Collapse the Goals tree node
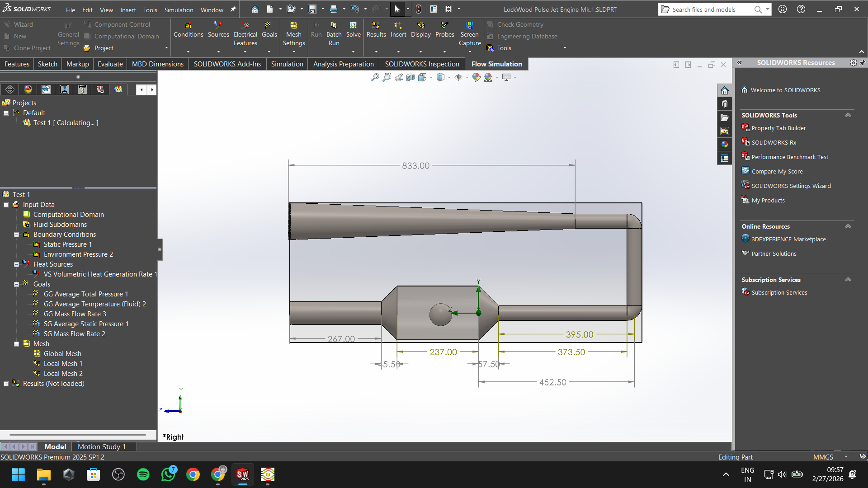The image size is (868, 488). [x=17, y=284]
